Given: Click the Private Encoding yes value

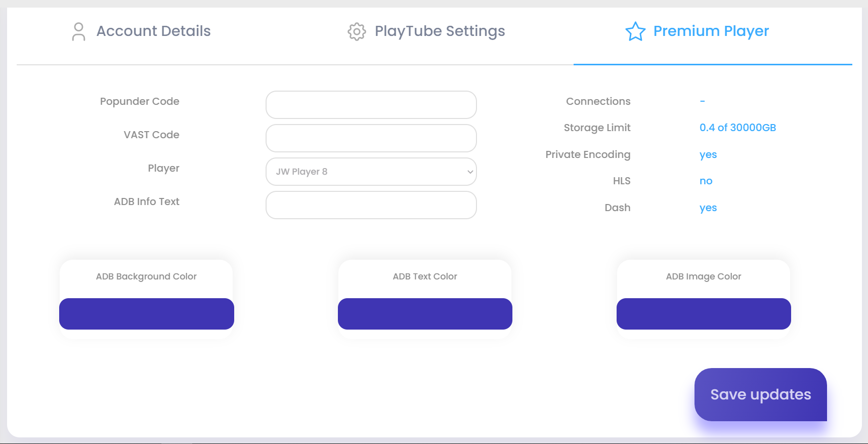Looking at the screenshot, I should pos(708,154).
